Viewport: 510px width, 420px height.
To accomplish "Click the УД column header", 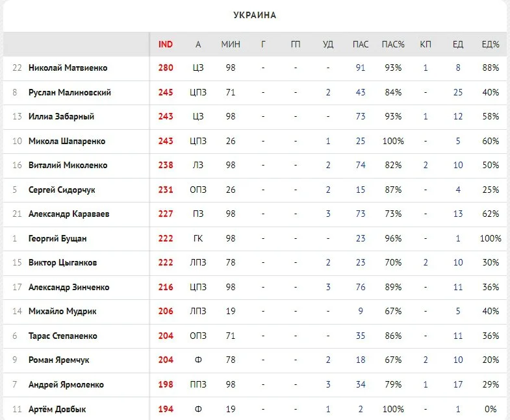I will tap(328, 44).
